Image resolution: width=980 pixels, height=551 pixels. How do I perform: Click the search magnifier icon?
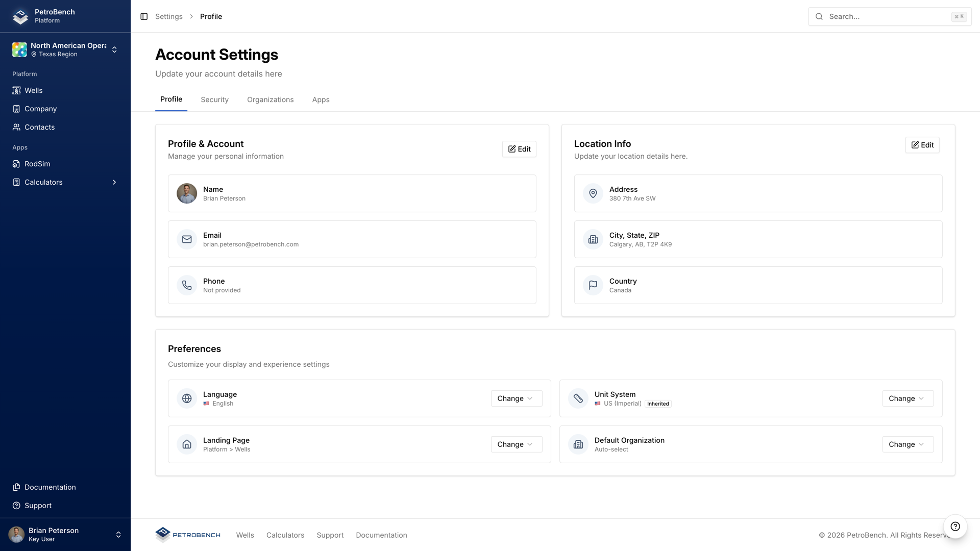point(819,16)
